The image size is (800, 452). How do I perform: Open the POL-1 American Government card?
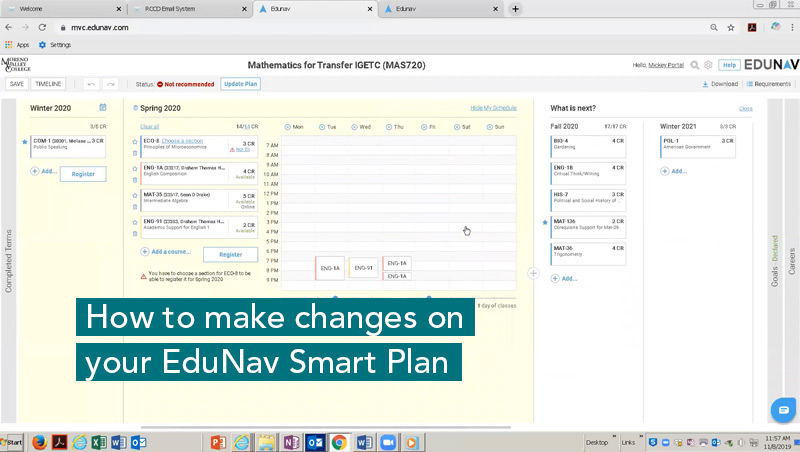[x=698, y=146]
